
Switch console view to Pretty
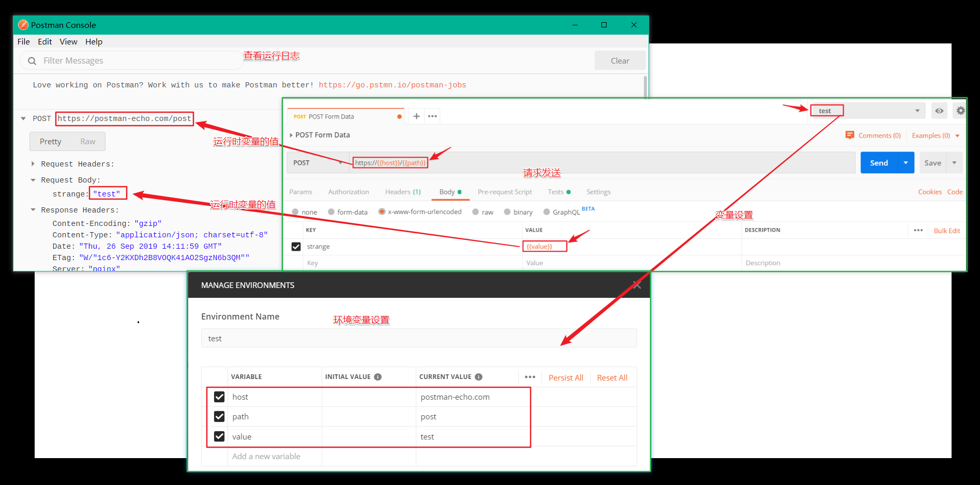(x=51, y=142)
